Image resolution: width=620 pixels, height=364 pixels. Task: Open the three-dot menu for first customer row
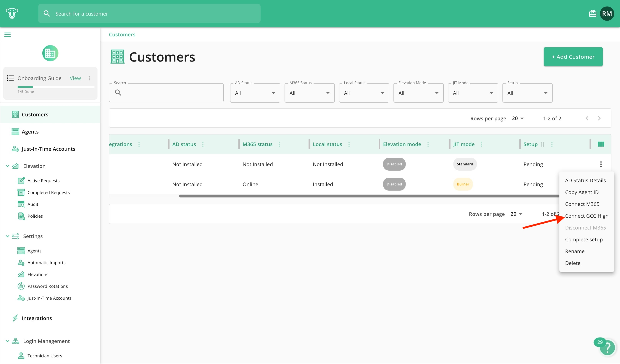pos(601,164)
